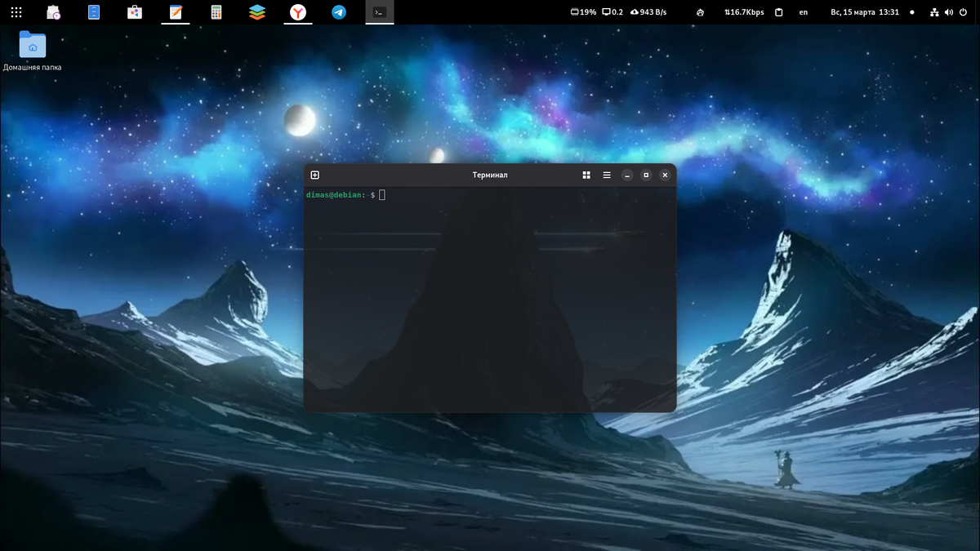Viewport: 980px width, 551px height.
Task: Launch the text editor notepad with pencil icon
Action: coord(176,12)
